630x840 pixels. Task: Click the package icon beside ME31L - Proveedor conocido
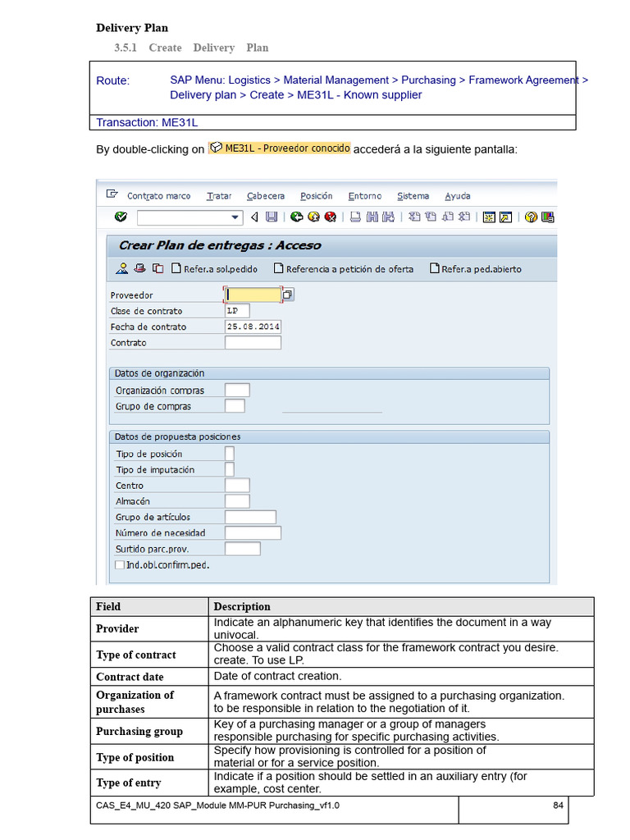216,148
